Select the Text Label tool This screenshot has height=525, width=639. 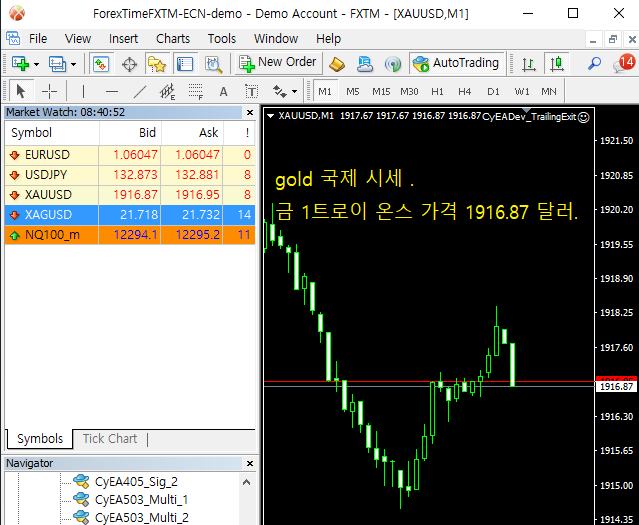251,92
